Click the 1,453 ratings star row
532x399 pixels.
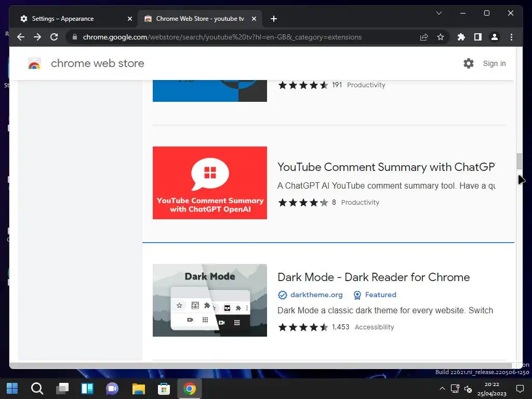tap(303, 327)
